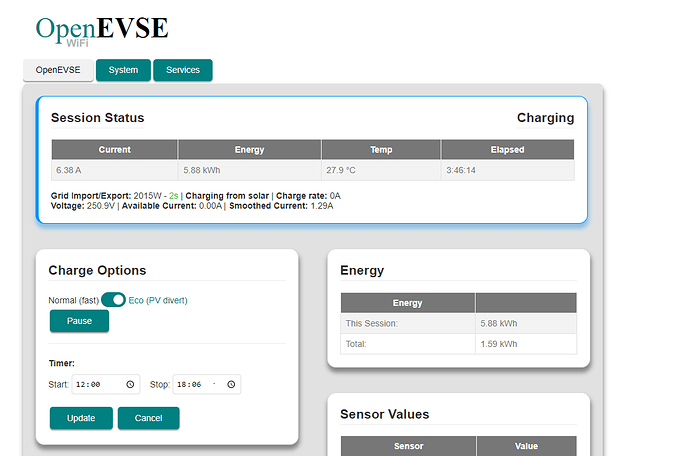Pause the charging session
Viewport: 690px width, 456px height.
point(79,321)
